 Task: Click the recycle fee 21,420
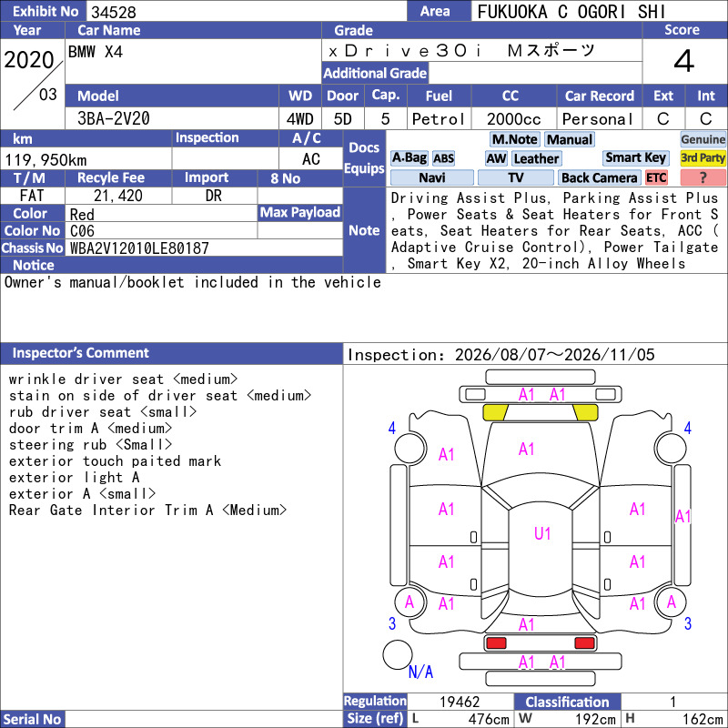(118, 196)
